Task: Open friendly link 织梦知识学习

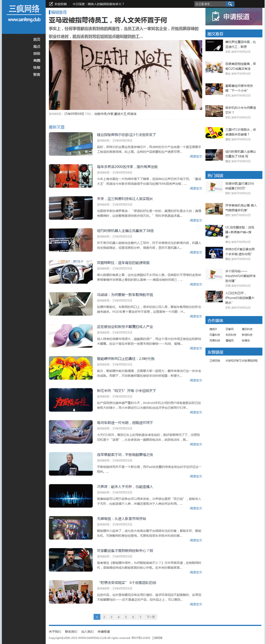Action: pyautogui.click(x=234, y=361)
